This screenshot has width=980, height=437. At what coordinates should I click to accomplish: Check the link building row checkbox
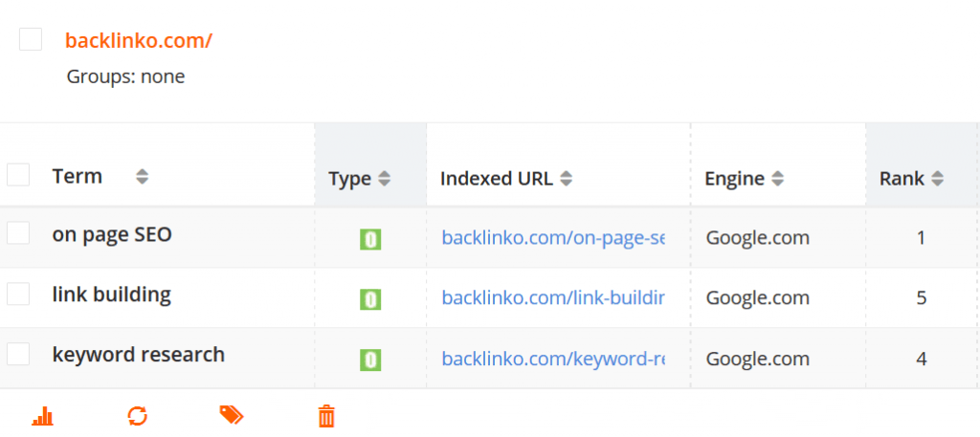(x=18, y=294)
